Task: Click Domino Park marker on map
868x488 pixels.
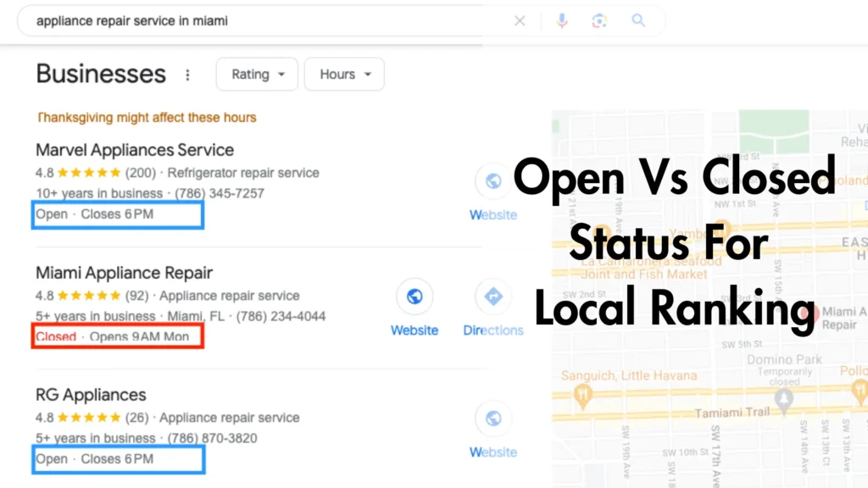Action: (783, 399)
